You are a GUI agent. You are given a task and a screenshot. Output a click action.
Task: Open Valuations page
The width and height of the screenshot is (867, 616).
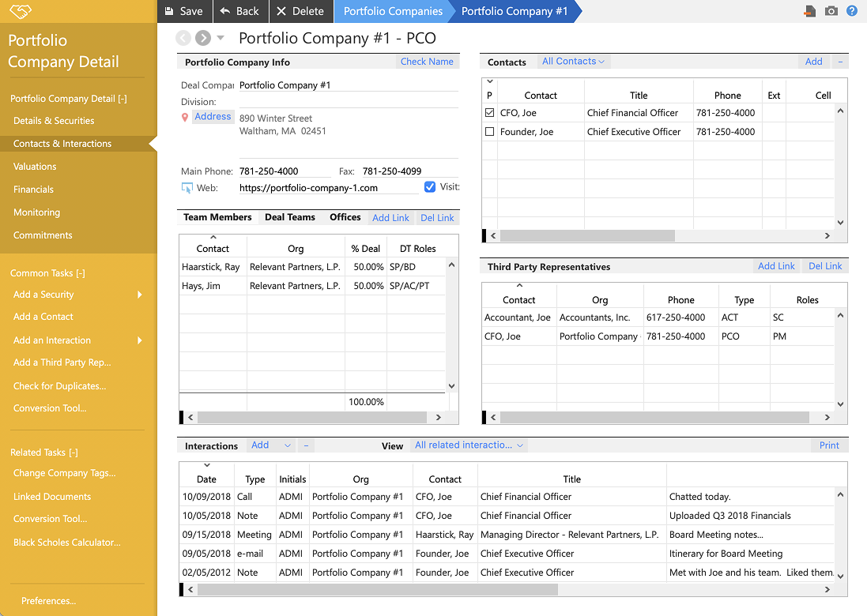(x=35, y=167)
